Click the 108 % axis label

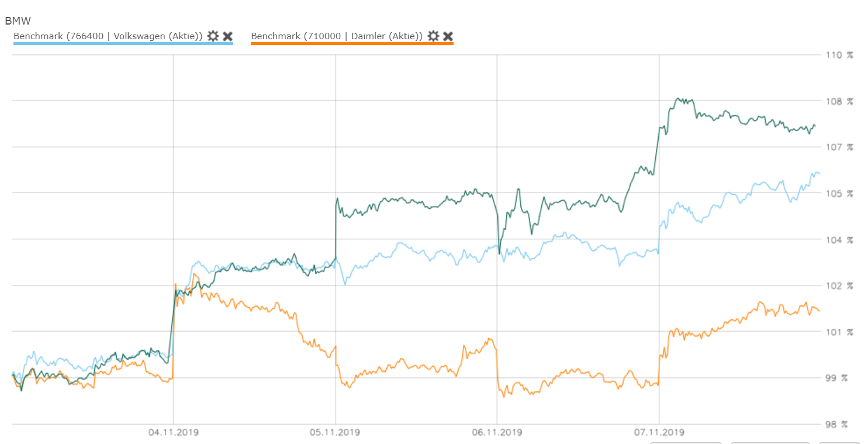point(839,101)
